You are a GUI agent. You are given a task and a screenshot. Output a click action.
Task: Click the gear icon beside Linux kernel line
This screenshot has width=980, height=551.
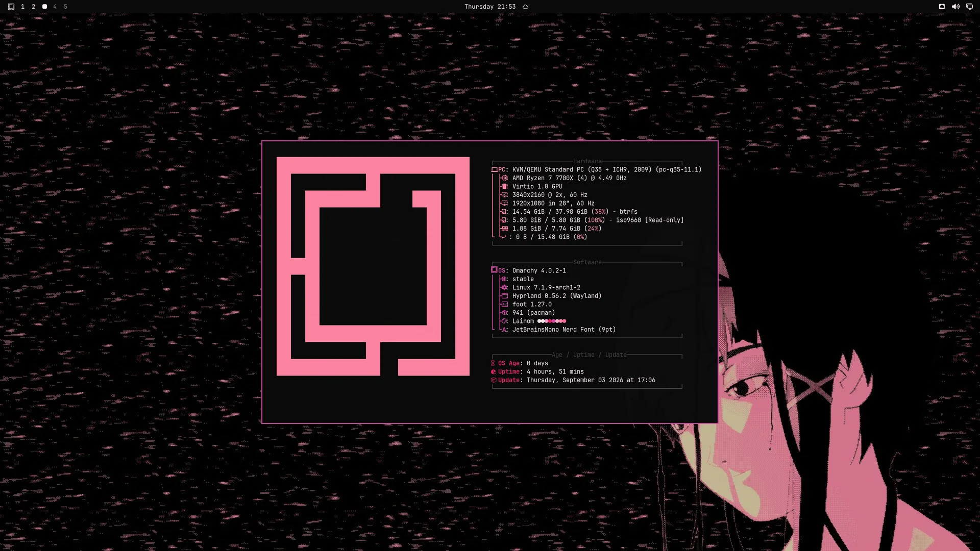[504, 288]
